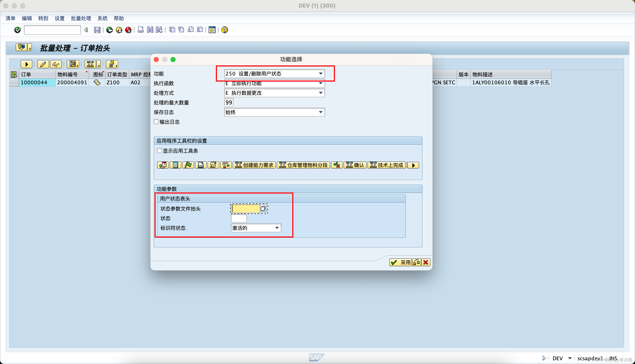The image size is (635, 364).
Task: Select the flag icon in the dialog toolbar
Action: tap(188, 165)
